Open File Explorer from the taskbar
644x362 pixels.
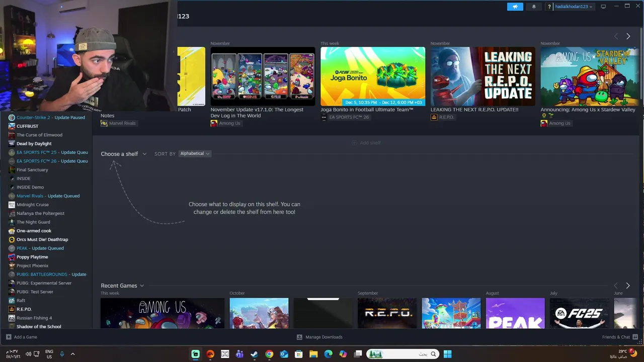[313, 354]
